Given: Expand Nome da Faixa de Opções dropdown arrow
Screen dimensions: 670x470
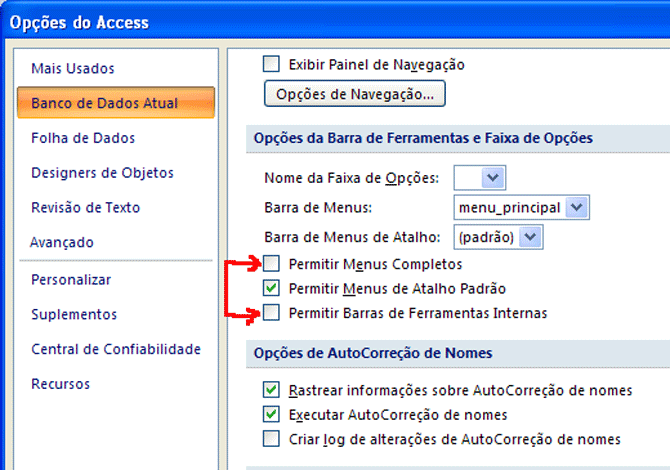Looking at the screenshot, I should pos(493,177).
